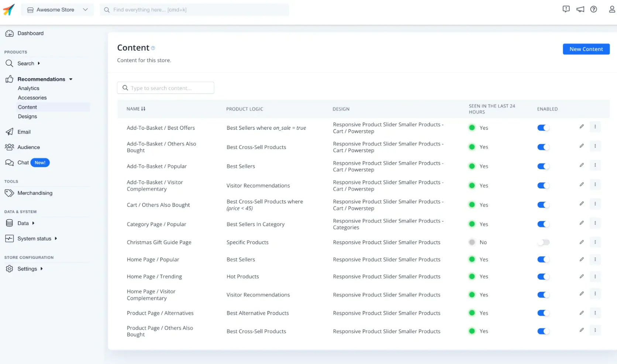The width and height of the screenshot is (617, 364).
Task: Click the New Content button
Action: [586, 49]
